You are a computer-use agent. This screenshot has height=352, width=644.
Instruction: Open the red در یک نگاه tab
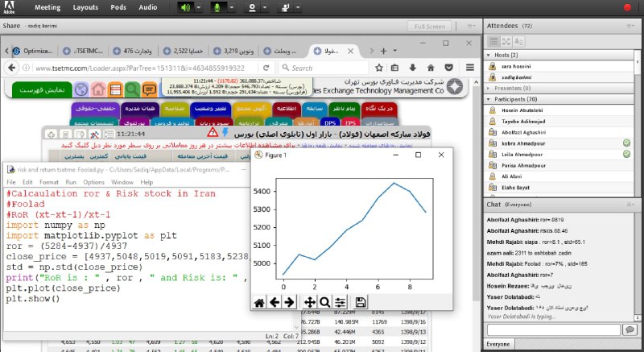[x=378, y=109]
